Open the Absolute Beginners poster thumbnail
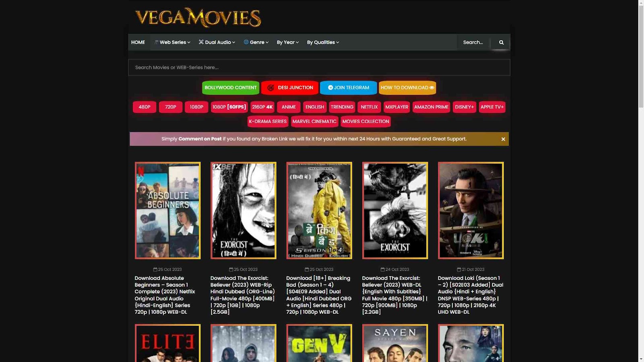Screen dimensions: 644x362 click(167, 210)
